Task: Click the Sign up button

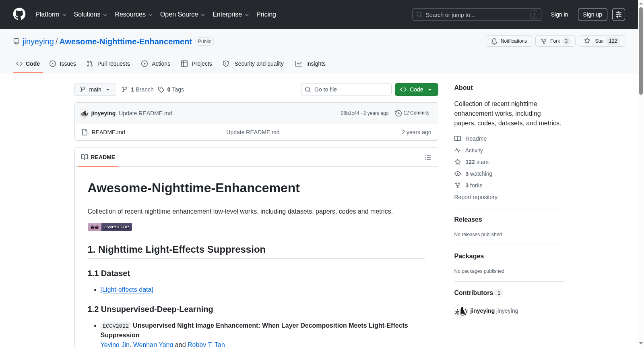Action: point(592,15)
